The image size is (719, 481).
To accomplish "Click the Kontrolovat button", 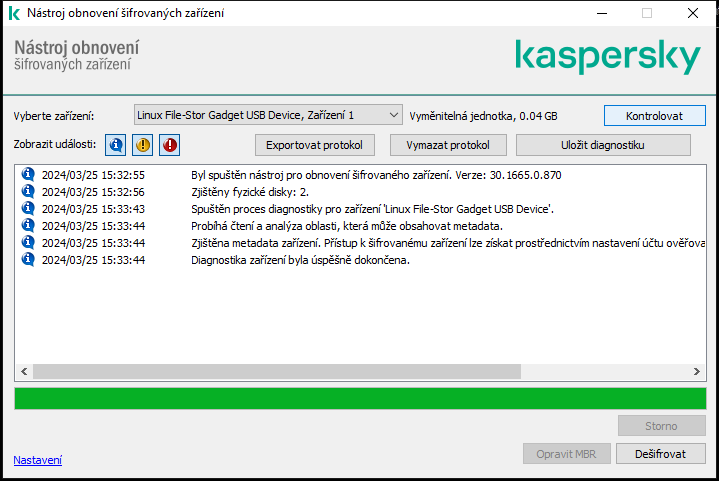I will (654, 116).
